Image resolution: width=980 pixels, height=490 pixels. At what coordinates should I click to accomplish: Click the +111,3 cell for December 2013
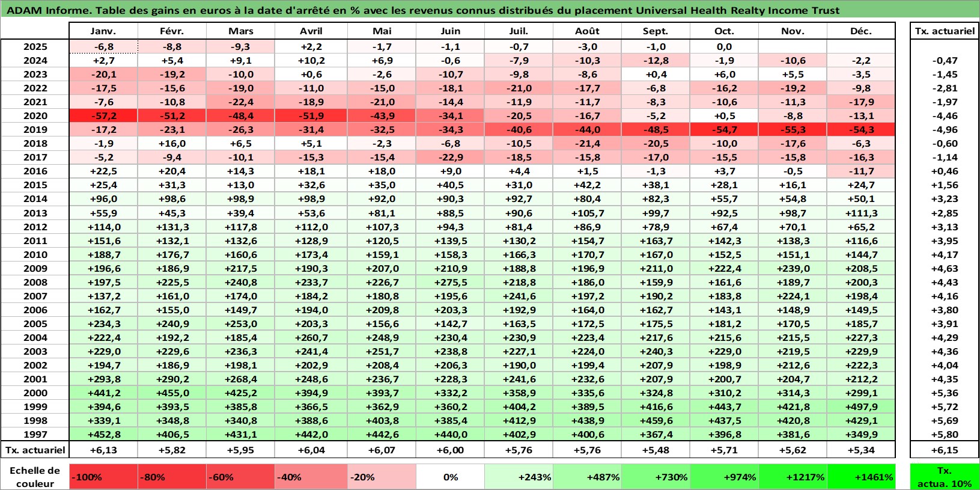pyautogui.click(x=861, y=213)
